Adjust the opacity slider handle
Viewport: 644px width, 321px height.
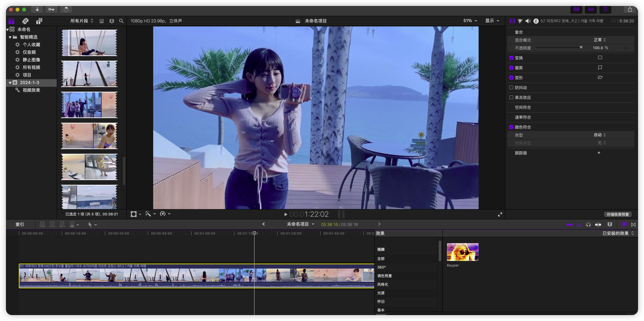point(581,48)
